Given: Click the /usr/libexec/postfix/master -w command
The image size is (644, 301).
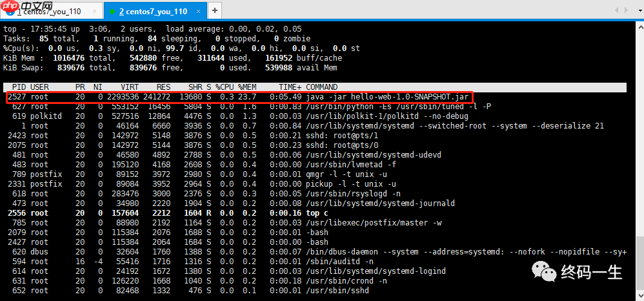Looking at the screenshot, I should pos(374,222).
